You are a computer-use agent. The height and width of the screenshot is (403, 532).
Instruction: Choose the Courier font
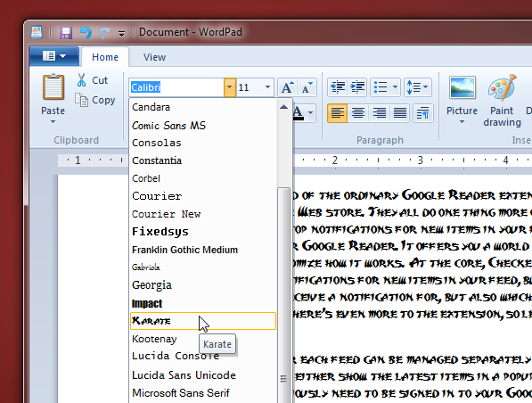coord(203,196)
